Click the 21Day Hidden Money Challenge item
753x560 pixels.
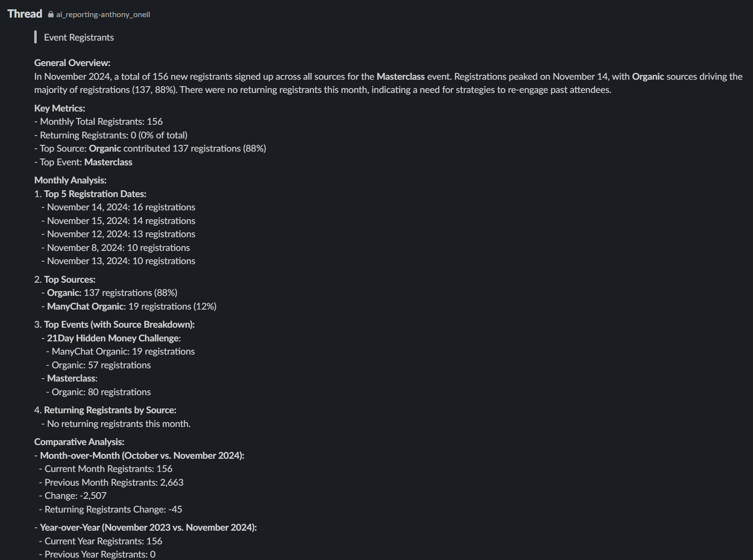[x=113, y=338]
